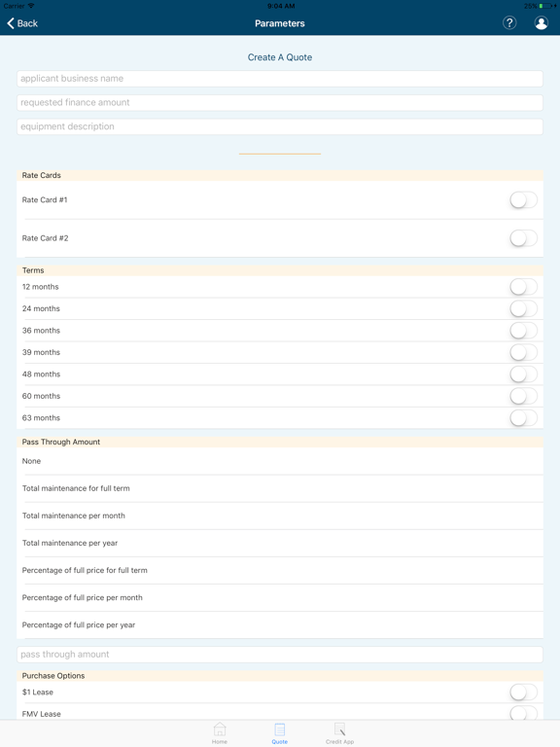Tap the battery indicator in status bar
This screenshot has width=560, height=747.
545,6
